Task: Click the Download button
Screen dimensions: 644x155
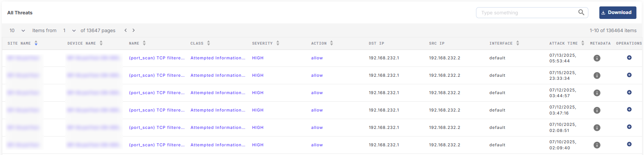Action: pos(618,12)
